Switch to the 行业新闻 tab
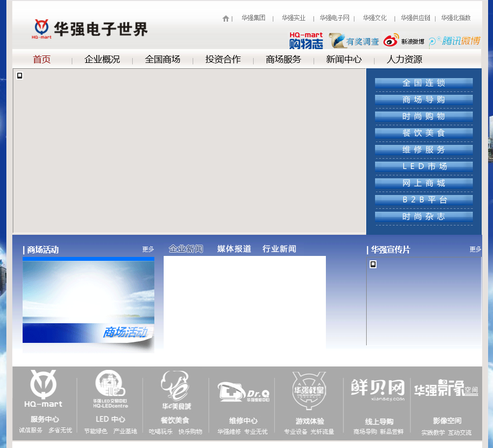Viewport: 493px width, 448px height. point(279,249)
